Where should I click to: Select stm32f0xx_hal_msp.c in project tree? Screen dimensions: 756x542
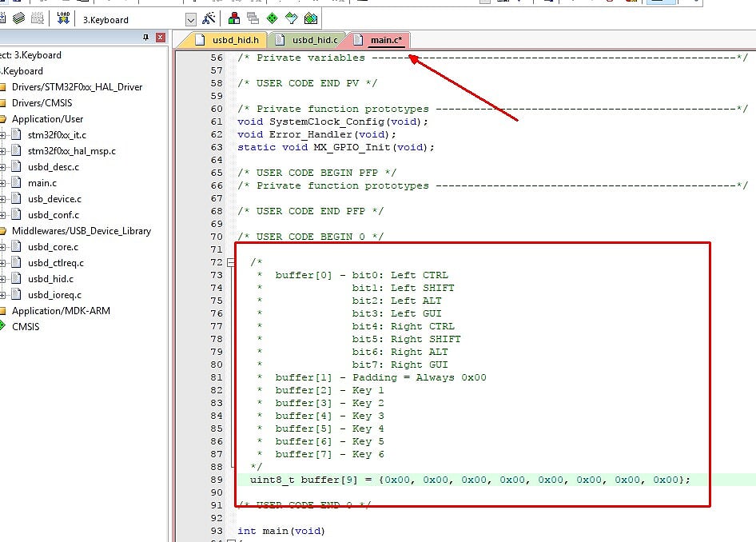[x=71, y=151]
